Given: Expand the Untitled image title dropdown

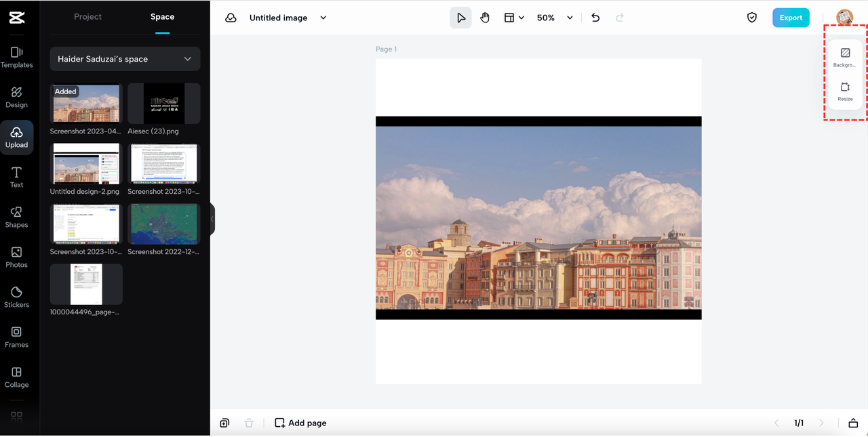Looking at the screenshot, I should pyautogui.click(x=323, y=18).
